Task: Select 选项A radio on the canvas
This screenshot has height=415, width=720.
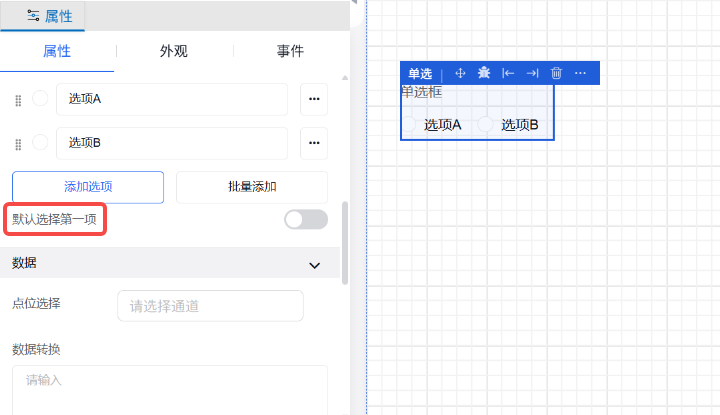Action: (409, 124)
